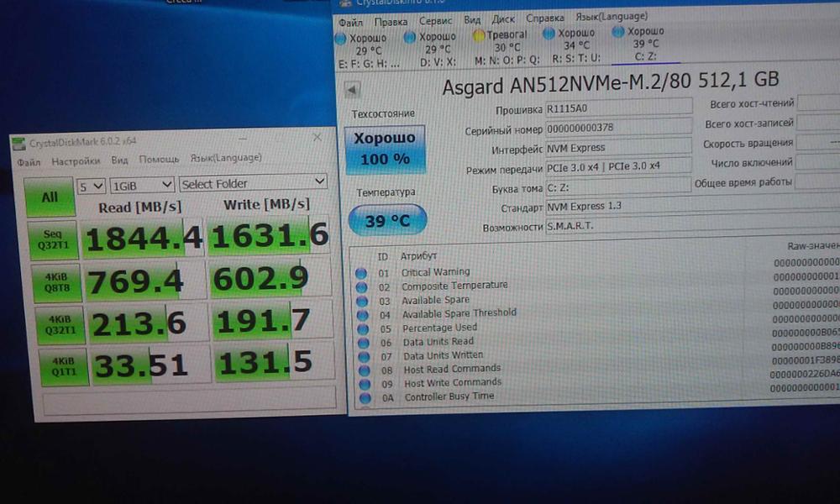Click the CrystalDiskMark title bar icon

tap(18, 144)
